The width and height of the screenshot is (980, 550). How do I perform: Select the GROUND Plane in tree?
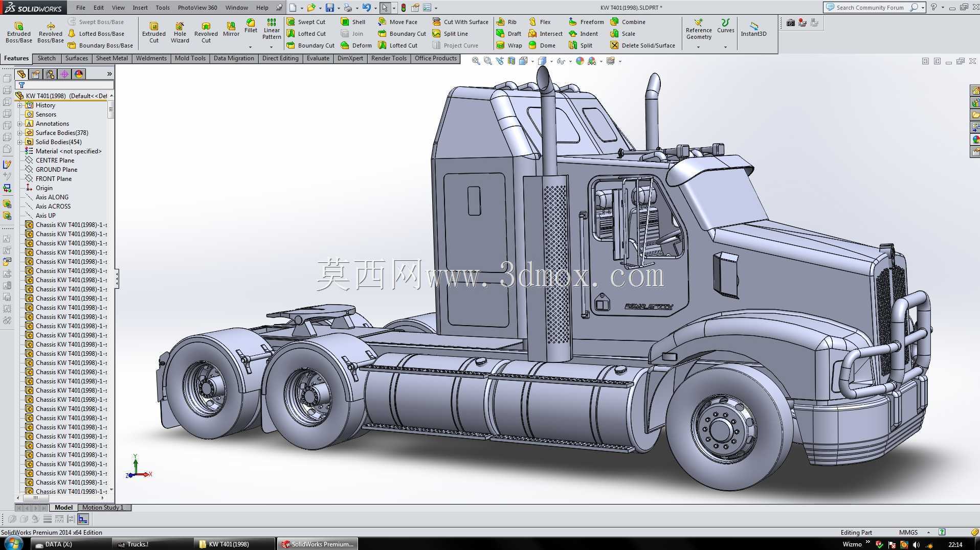[56, 170]
